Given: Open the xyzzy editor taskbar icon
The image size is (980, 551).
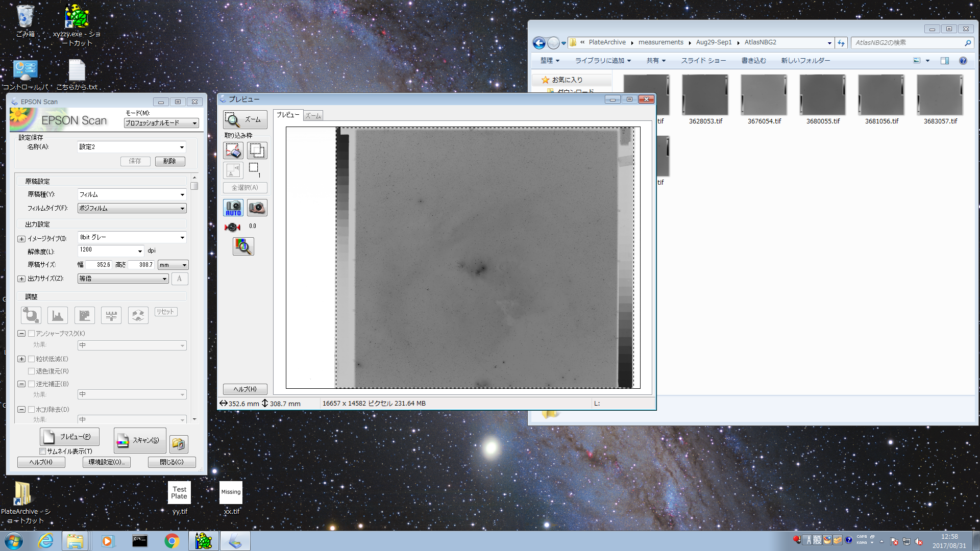Looking at the screenshot, I should (x=204, y=541).
